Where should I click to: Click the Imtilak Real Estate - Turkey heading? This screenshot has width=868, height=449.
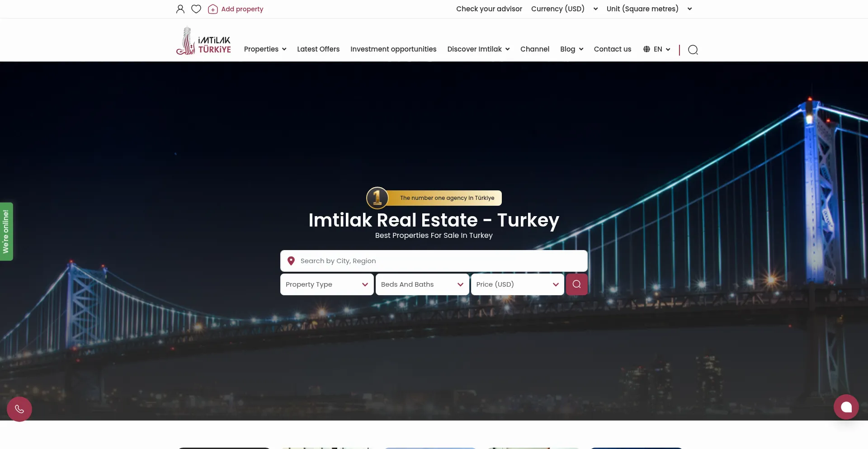434,220
